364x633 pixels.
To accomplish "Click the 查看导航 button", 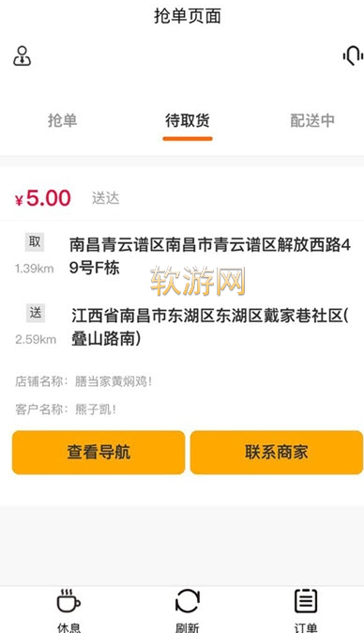I will (x=99, y=452).
